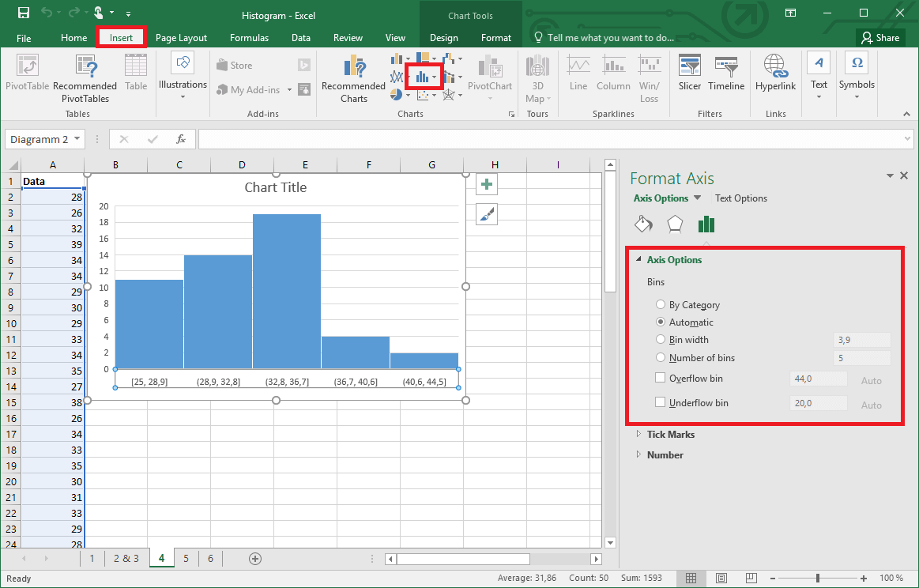This screenshot has height=588, width=919.
Task: Open the Fill & Line options icon
Action: click(642, 224)
